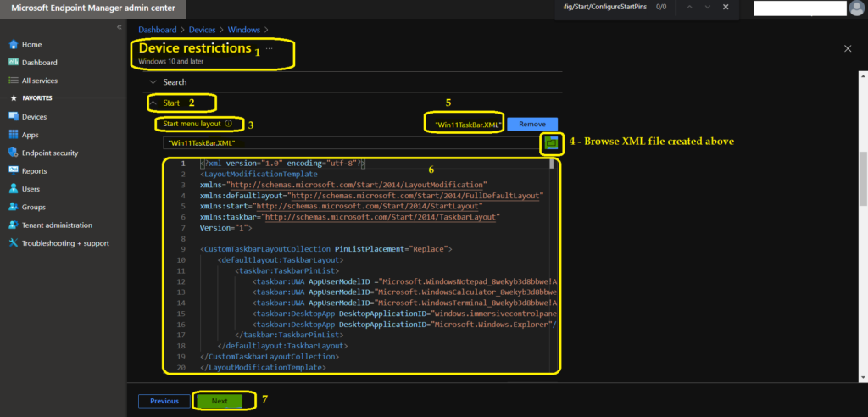The image size is (868, 417).
Task: Click the Devices breadcrumb link
Action: 202,30
